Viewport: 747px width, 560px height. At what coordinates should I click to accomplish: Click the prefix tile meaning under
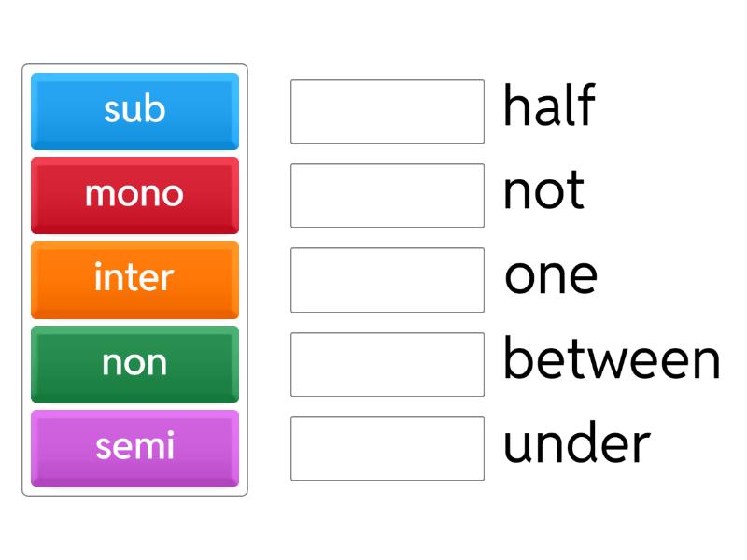(134, 111)
